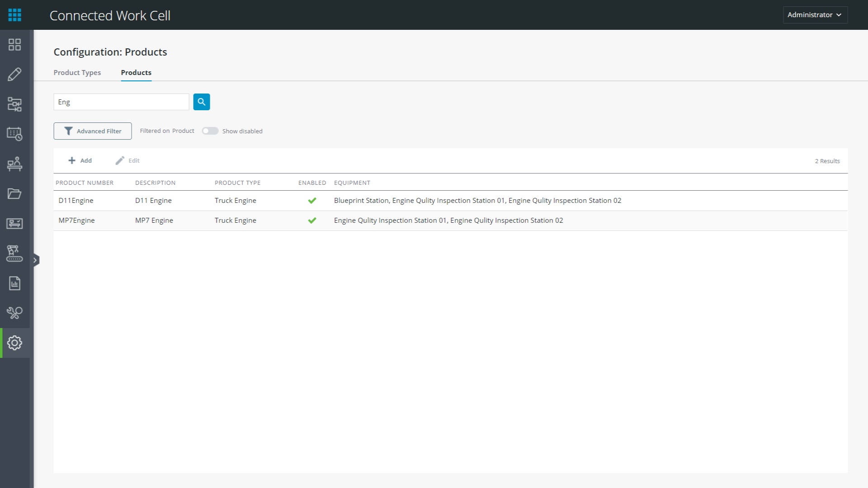
Task: Open the app launcher grid icon
Action: point(14,15)
